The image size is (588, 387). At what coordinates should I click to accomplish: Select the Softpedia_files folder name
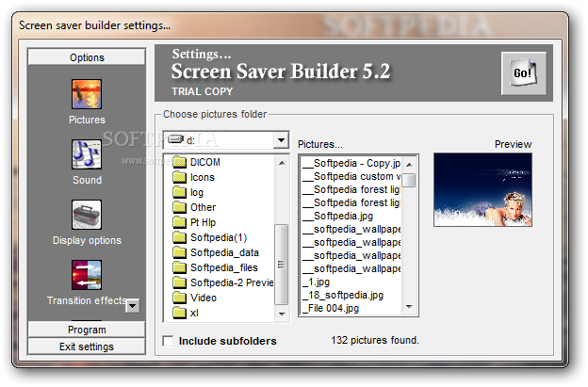click(224, 267)
